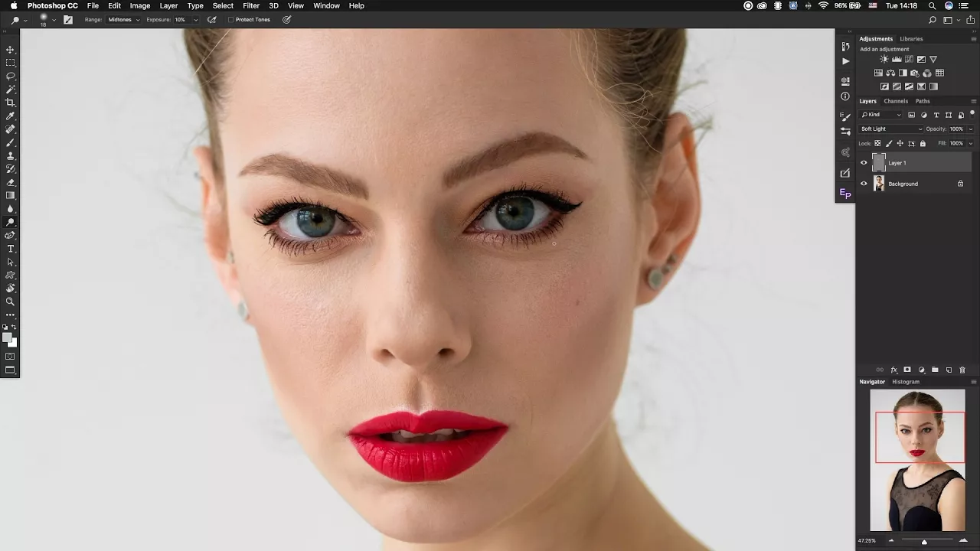Click the Navigator zoom percentage field
This screenshot has height=551, width=980.
[x=867, y=541]
